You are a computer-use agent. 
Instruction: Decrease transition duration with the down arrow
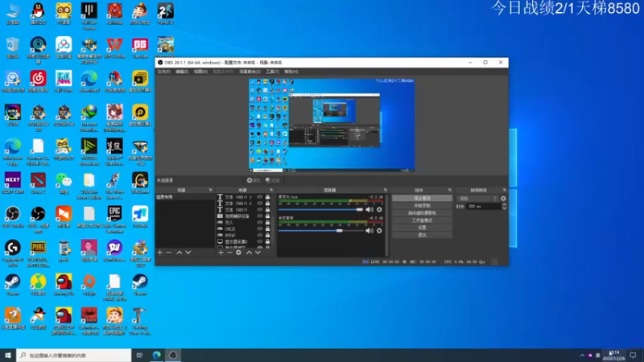coord(505,208)
